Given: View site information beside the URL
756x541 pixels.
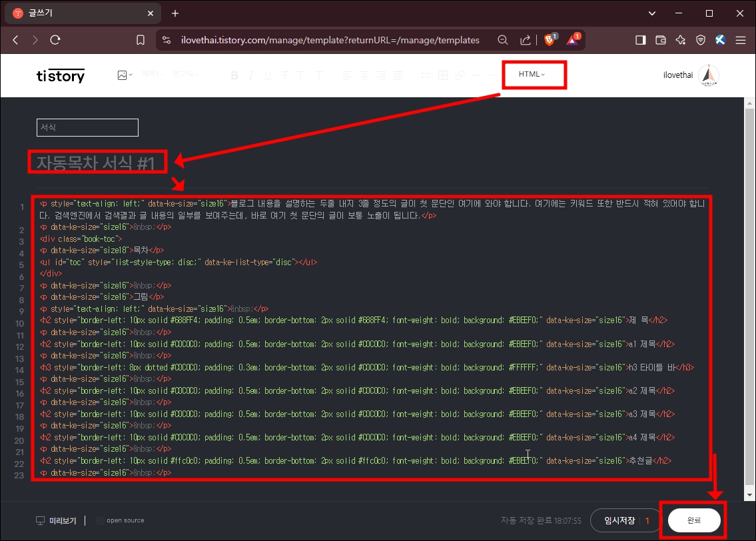Looking at the screenshot, I should point(167,40).
